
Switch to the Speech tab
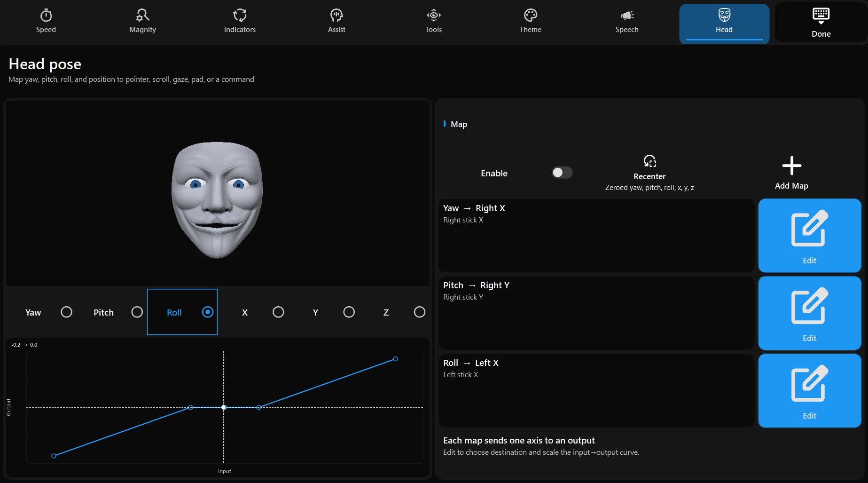click(x=627, y=22)
